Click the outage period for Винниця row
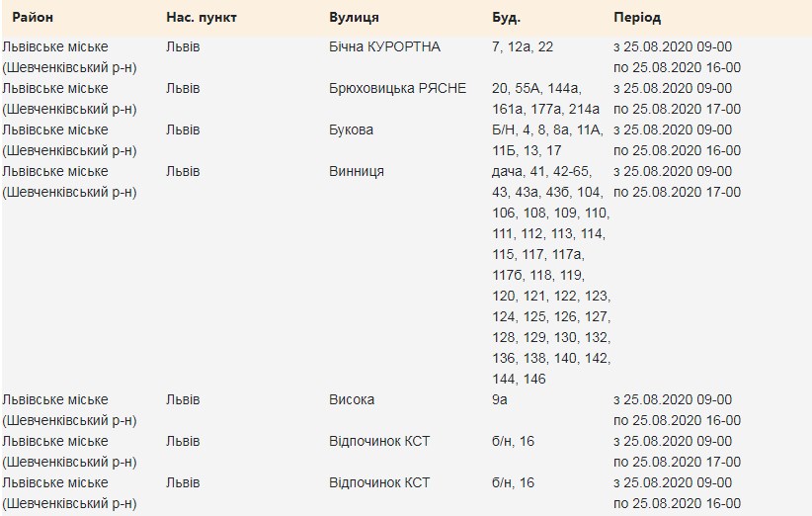This screenshot has width=812, height=516. [x=677, y=182]
